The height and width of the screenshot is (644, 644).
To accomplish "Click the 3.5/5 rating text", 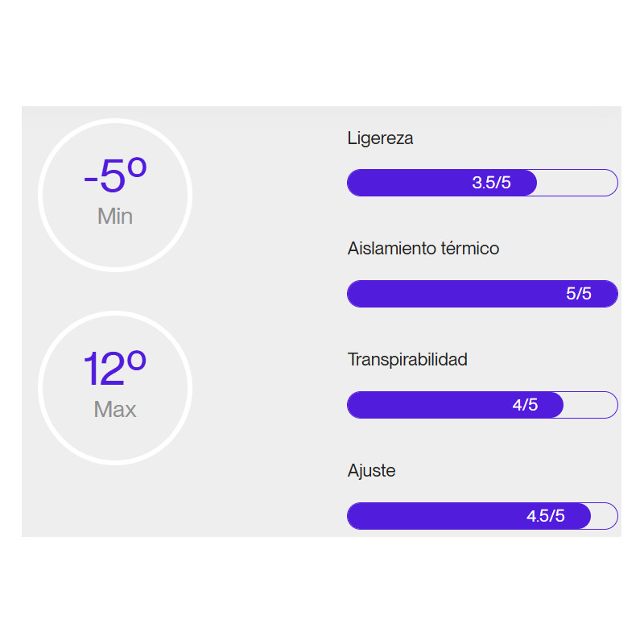I will pyautogui.click(x=491, y=183).
